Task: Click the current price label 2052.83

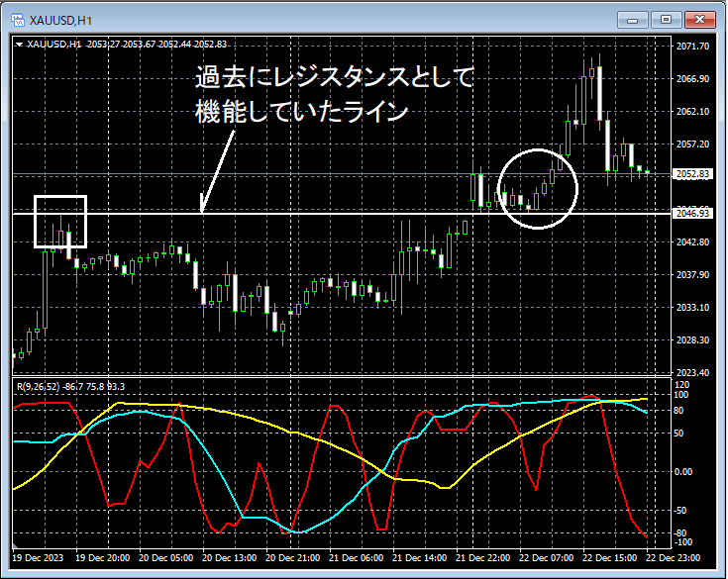Action: (x=692, y=174)
